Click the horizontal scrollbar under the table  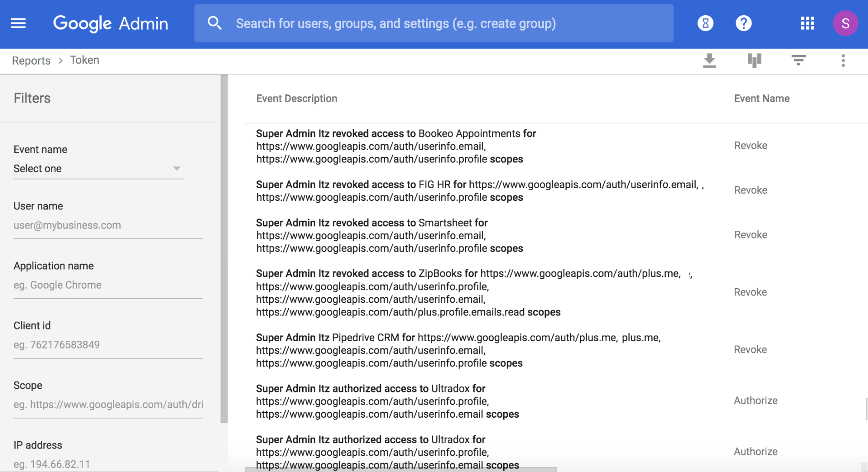pos(401,469)
